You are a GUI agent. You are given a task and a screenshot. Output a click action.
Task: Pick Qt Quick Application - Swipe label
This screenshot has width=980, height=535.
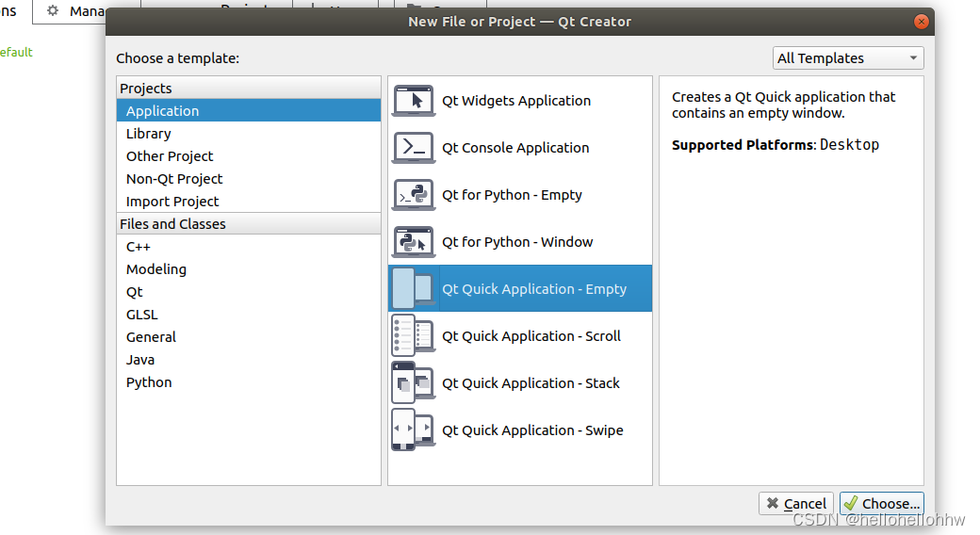coord(532,430)
